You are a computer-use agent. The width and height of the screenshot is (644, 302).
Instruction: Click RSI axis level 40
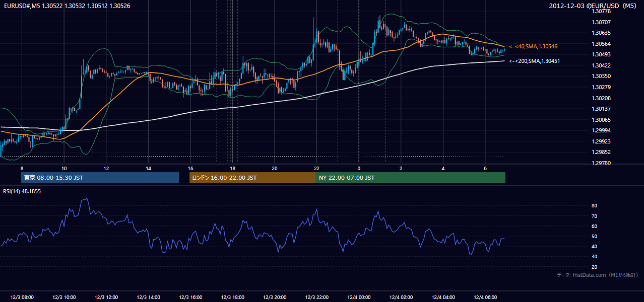coord(595,246)
